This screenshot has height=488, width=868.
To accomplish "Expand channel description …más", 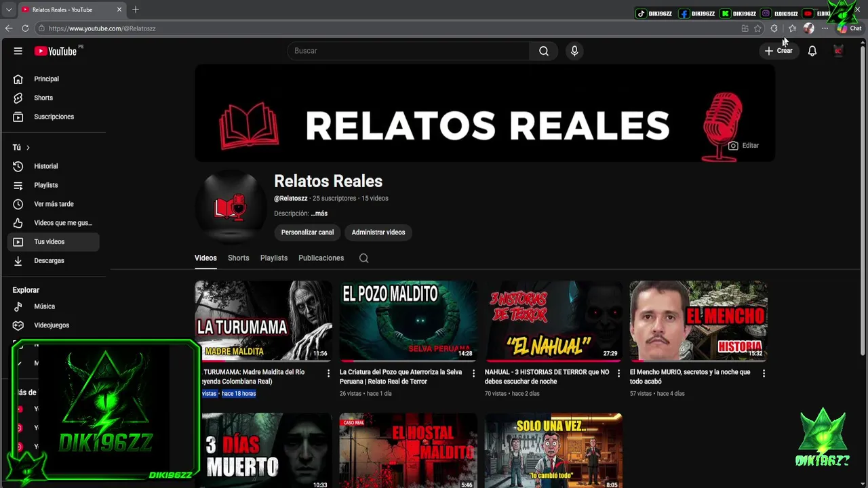I will (x=319, y=213).
